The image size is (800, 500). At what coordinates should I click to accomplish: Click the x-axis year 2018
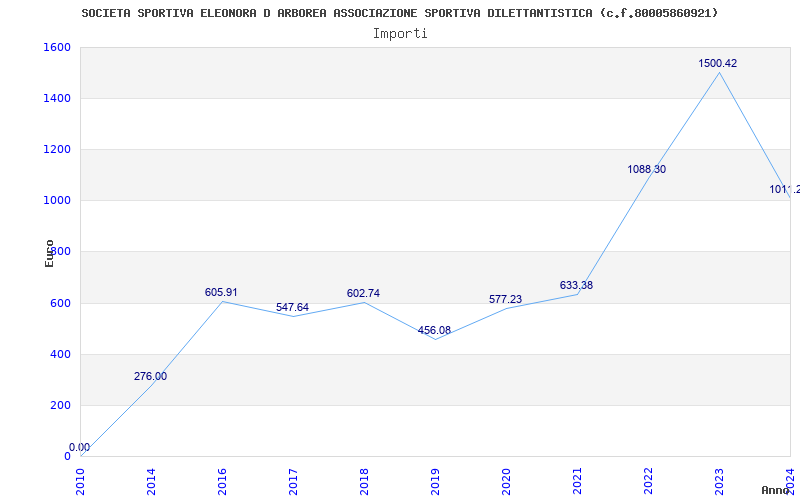coord(364,482)
